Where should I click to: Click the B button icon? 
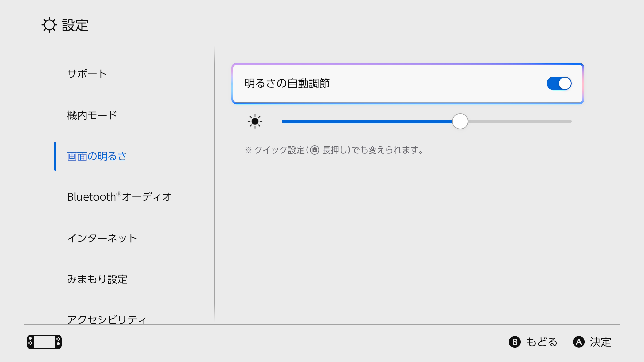coord(515,342)
